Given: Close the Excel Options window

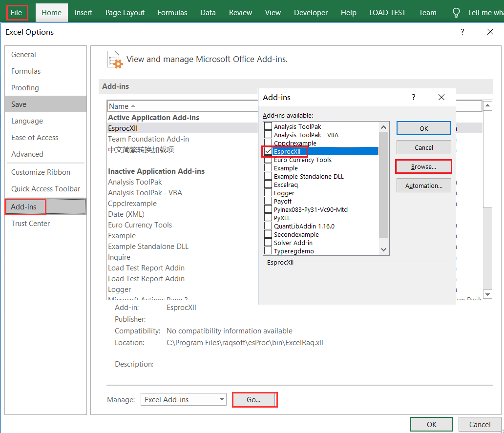Looking at the screenshot, I should coord(490,32).
